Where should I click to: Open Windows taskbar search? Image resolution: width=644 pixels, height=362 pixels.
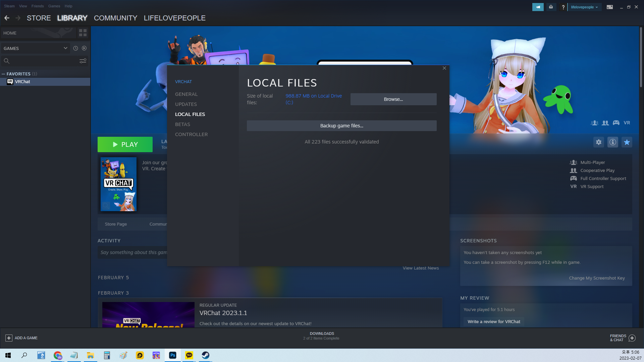click(24, 355)
